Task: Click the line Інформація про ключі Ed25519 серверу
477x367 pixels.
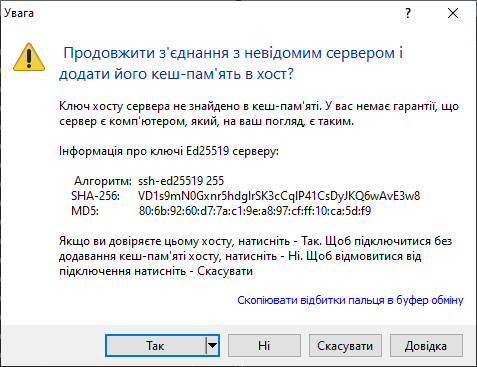Action: pyautogui.click(x=169, y=151)
